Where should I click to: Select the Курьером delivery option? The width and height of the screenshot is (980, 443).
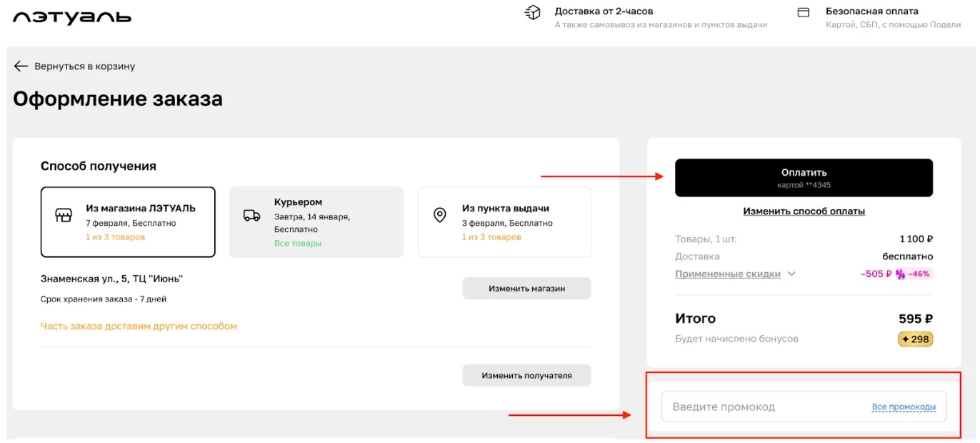point(318,222)
